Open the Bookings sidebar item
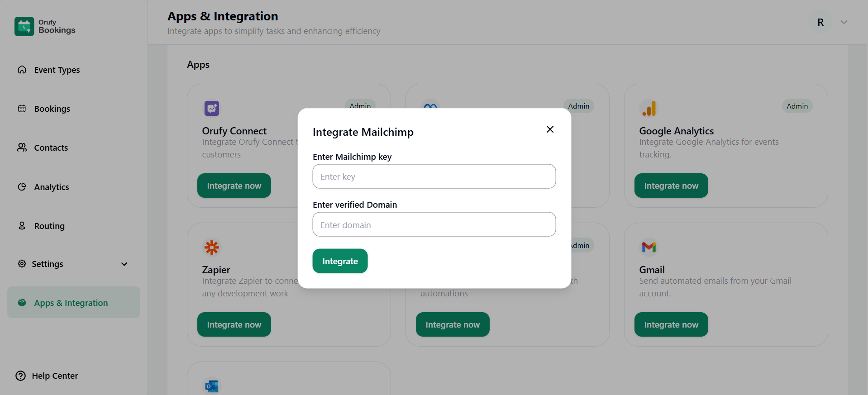 [x=52, y=109]
